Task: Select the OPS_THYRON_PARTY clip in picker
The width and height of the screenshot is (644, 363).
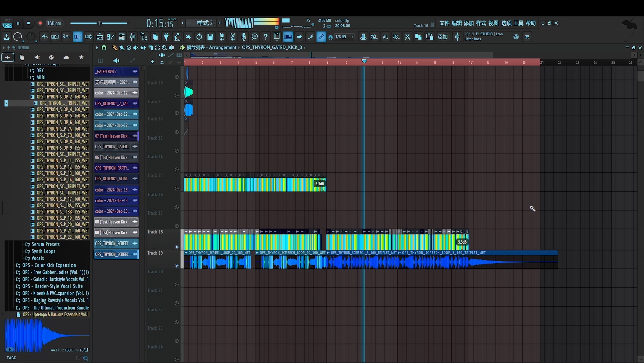Action: (x=116, y=168)
